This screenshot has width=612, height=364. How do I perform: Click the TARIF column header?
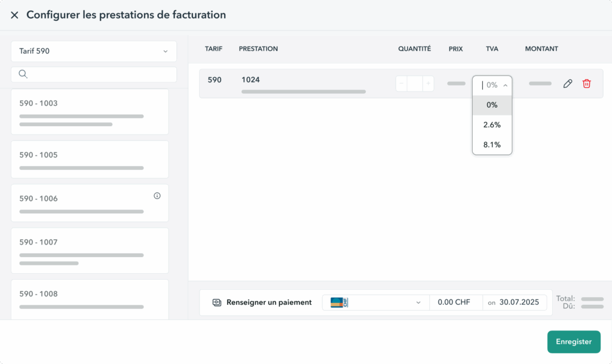pos(213,49)
